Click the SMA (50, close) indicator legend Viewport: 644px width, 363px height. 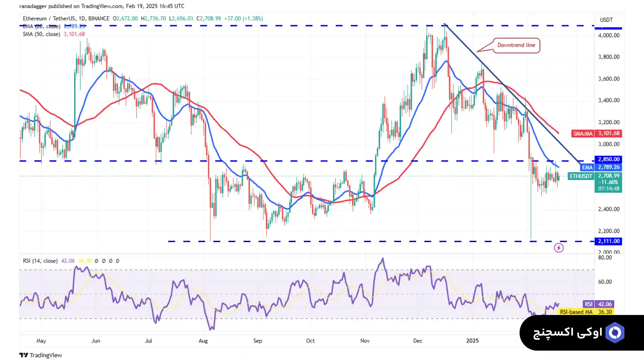(x=54, y=34)
